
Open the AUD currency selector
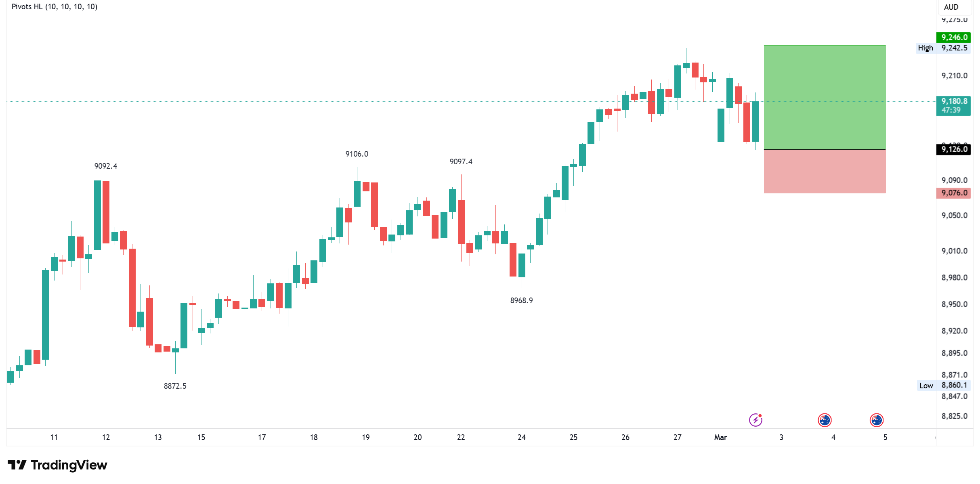pyautogui.click(x=951, y=7)
